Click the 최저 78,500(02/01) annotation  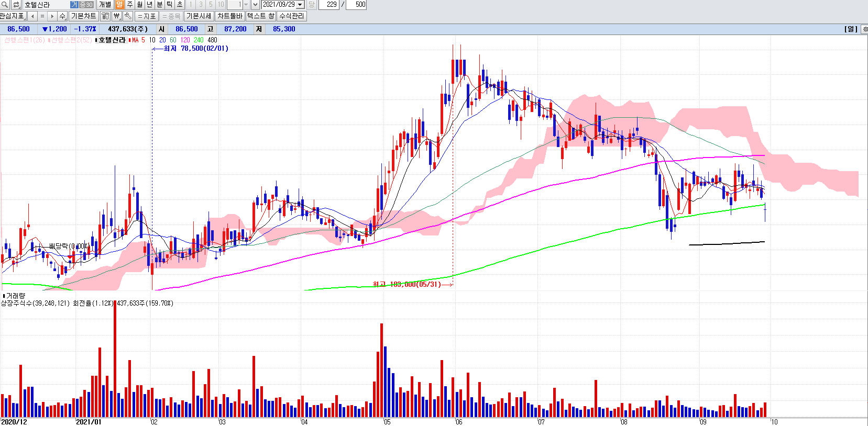196,49
